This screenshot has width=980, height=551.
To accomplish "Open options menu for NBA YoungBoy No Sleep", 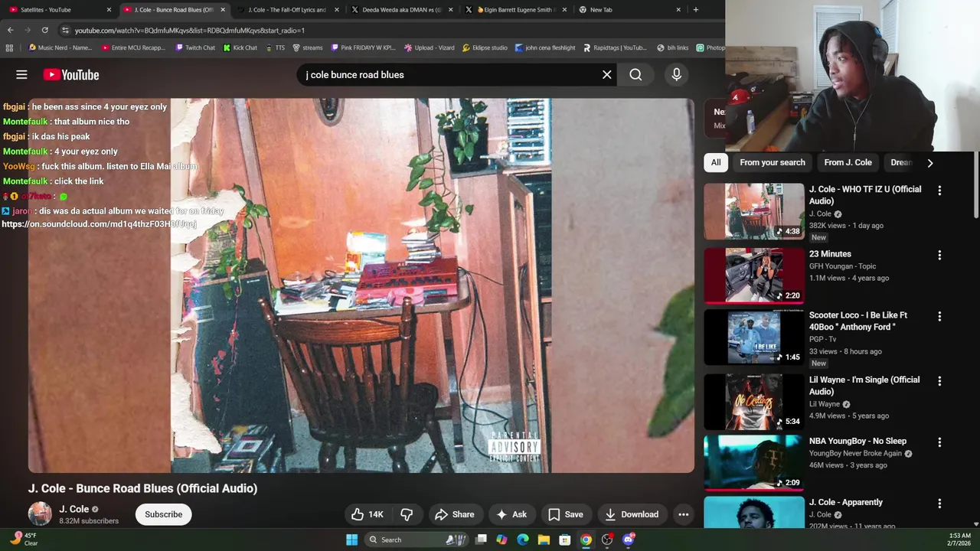I will tap(939, 442).
